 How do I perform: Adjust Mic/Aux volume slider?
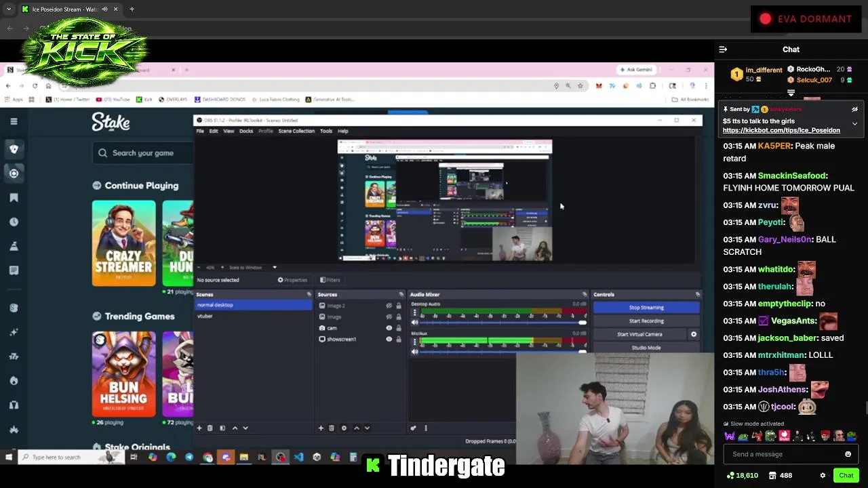pos(503,352)
